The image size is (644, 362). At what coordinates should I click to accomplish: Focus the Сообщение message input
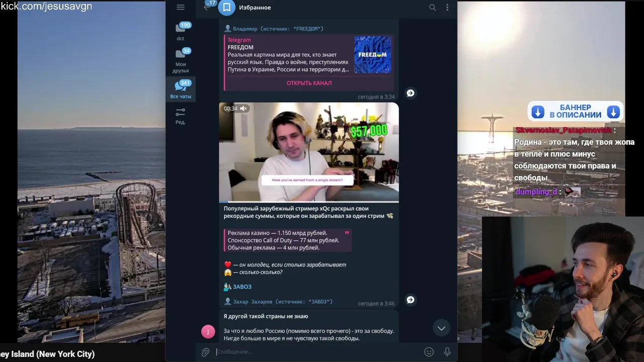(x=317, y=352)
